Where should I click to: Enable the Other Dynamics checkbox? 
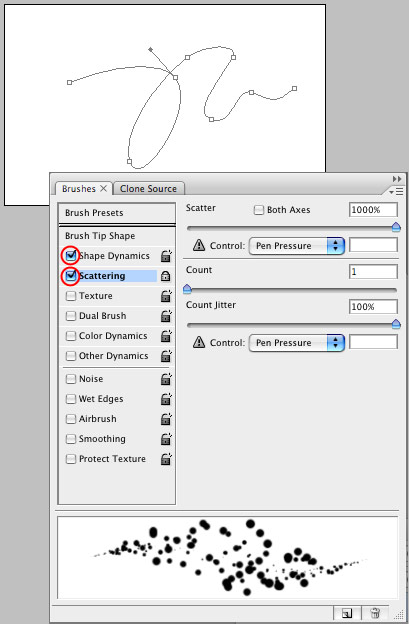coord(71,356)
